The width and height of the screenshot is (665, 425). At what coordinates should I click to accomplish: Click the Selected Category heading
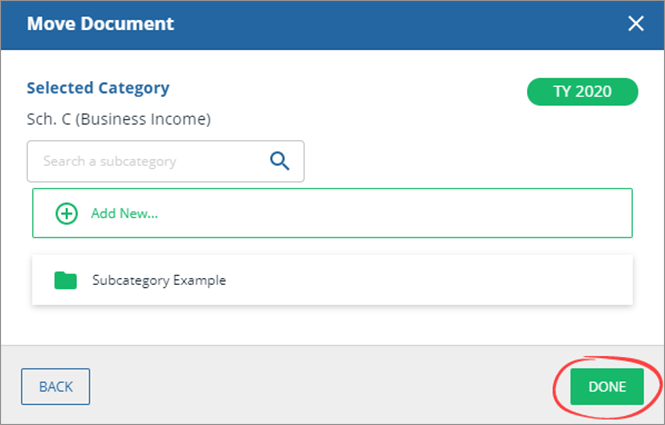pyautogui.click(x=98, y=88)
